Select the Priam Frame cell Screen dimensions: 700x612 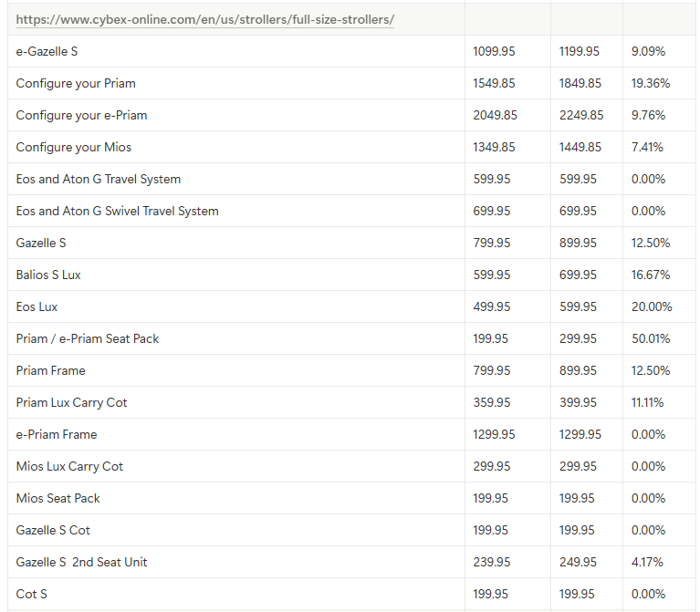coord(236,370)
